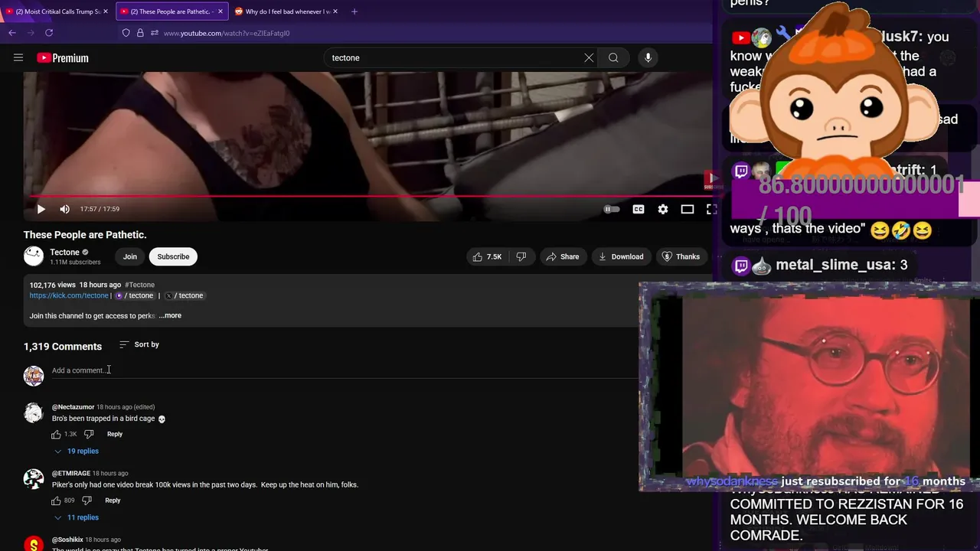View site security lock icon
The height and width of the screenshot is (551, 980).
coord(140,33)
